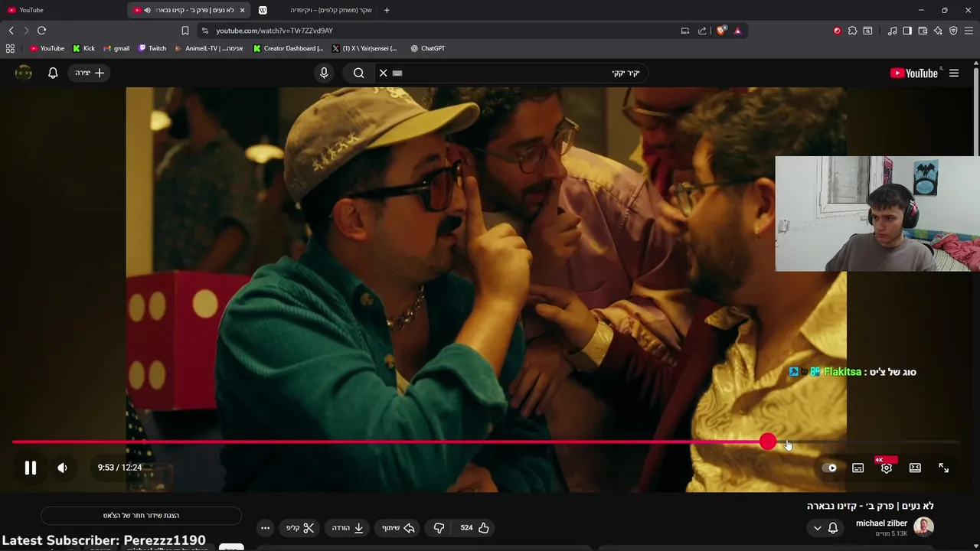The height and width of the screenshot is (551, 980).
Task: Click the page vertical scrollbar
Action: 976,111
